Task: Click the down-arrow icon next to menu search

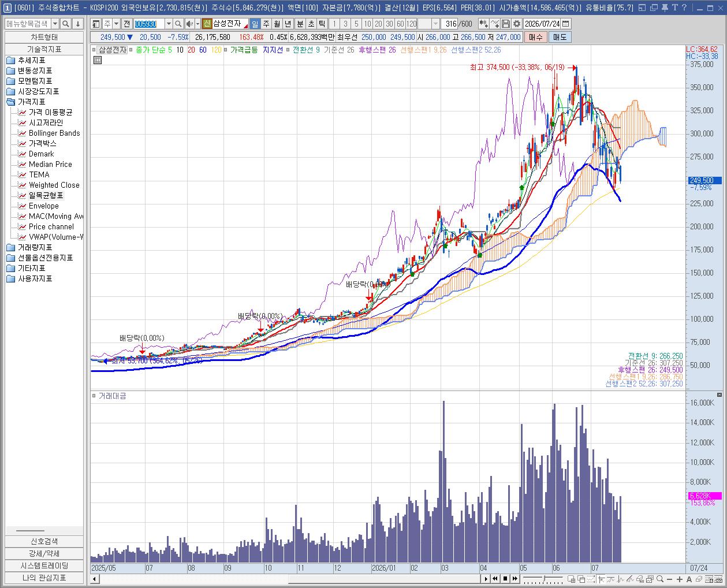Action: pos(78,24)
